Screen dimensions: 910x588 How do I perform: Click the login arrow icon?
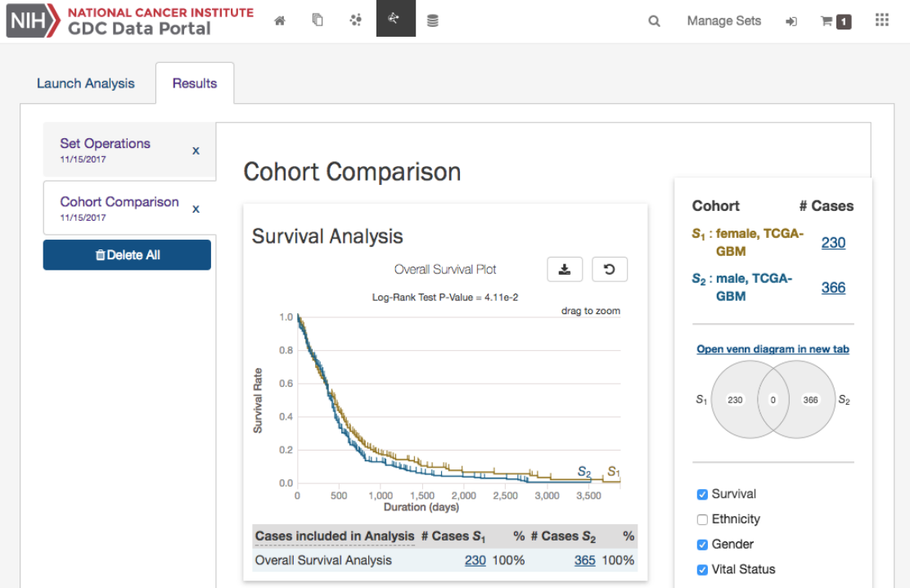point(791,21)
